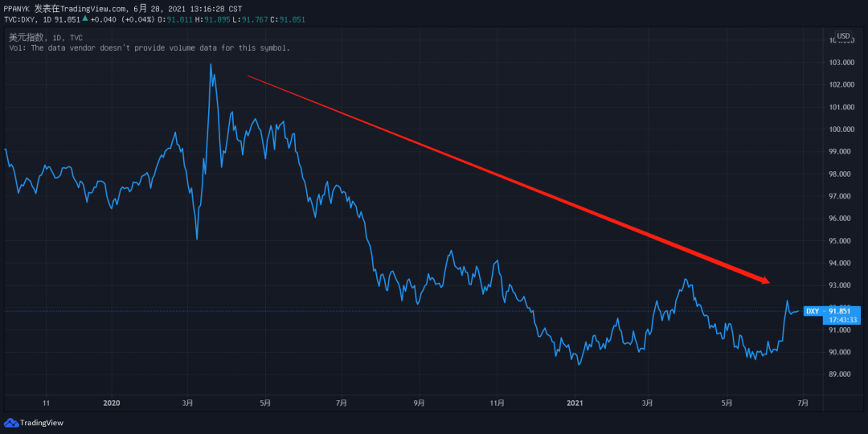
Task: Click the USD currency label
Action: coord(844,36)
